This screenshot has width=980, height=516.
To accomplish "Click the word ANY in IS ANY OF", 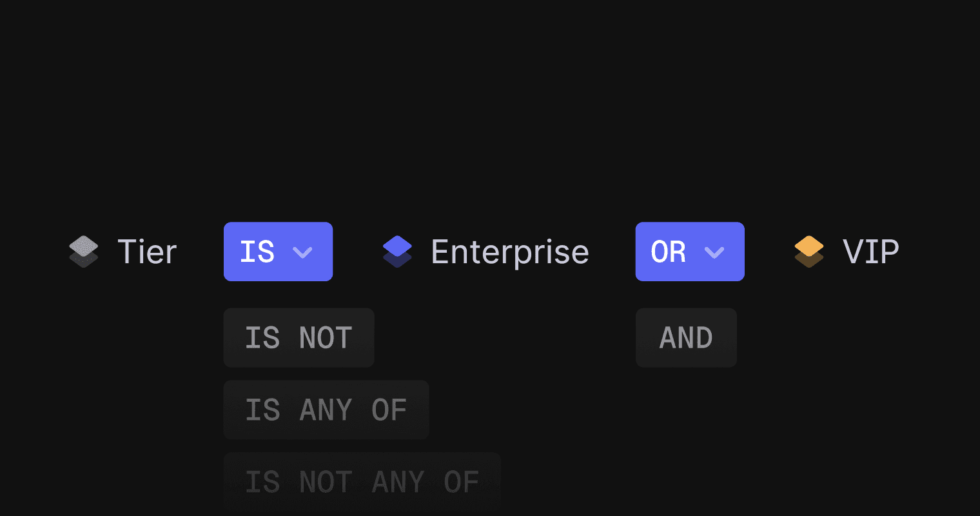I will [x=326, y=410].
